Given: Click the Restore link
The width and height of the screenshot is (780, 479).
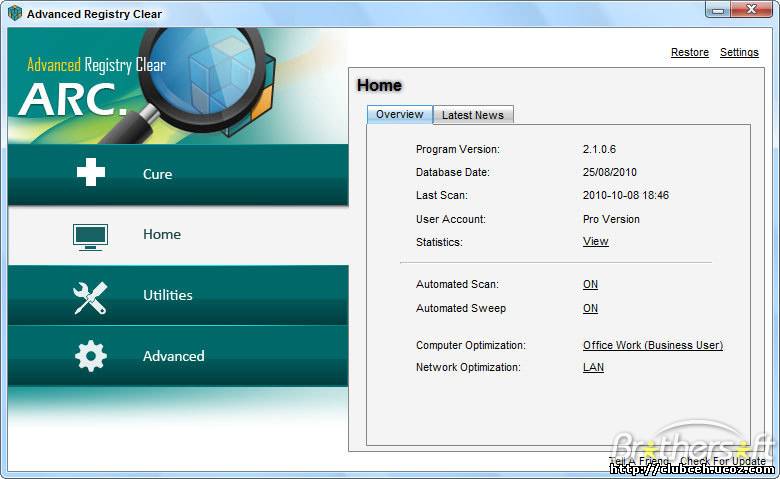Looking at the screenshot, I should (x=689, y=52).
